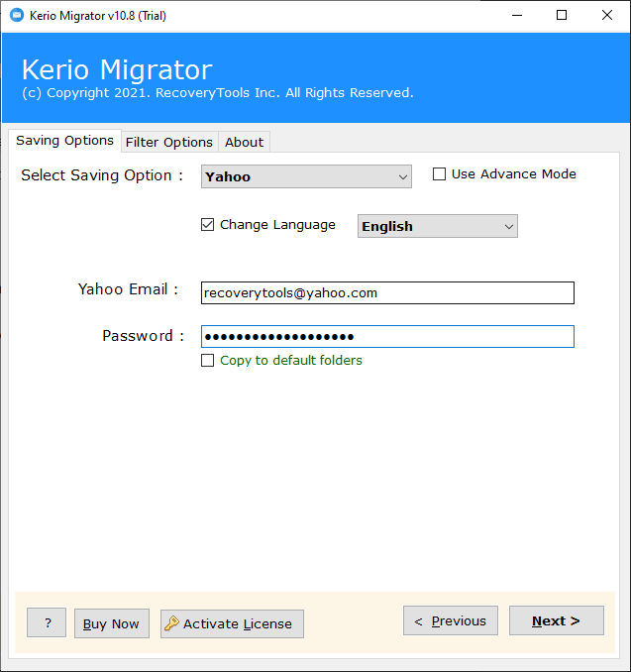Screen dimensions: 631x672
Task: Click into the Password field
Action: pos(387,336)
